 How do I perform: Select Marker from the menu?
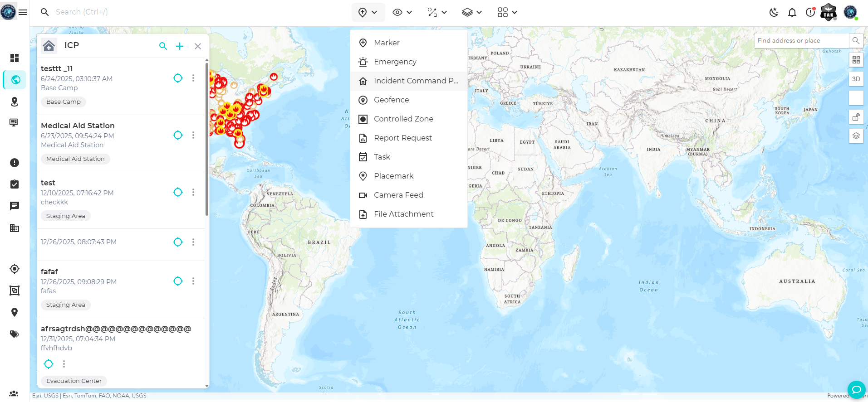[409, 43]
